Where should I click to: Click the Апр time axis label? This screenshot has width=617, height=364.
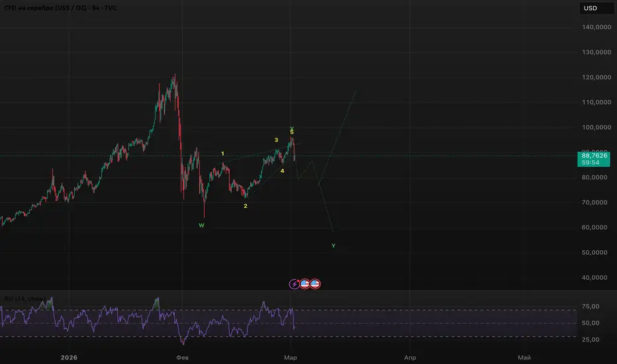point(410,357)
